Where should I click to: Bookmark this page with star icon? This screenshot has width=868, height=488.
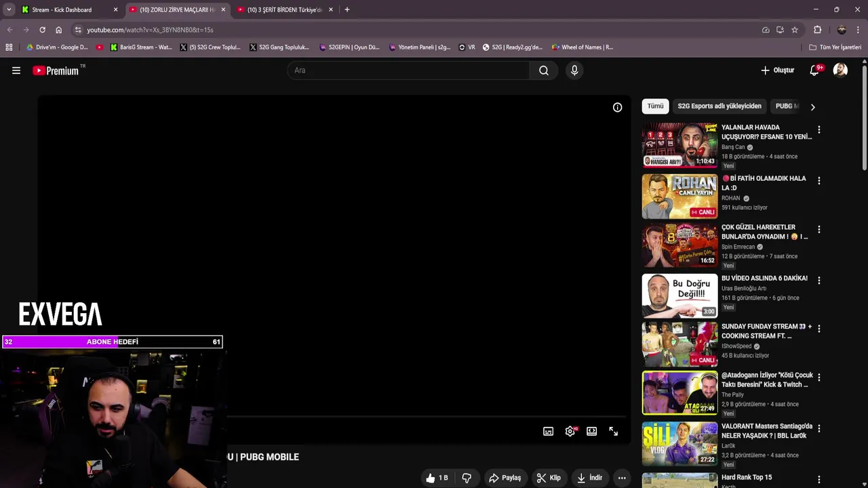tap(795, 30)
